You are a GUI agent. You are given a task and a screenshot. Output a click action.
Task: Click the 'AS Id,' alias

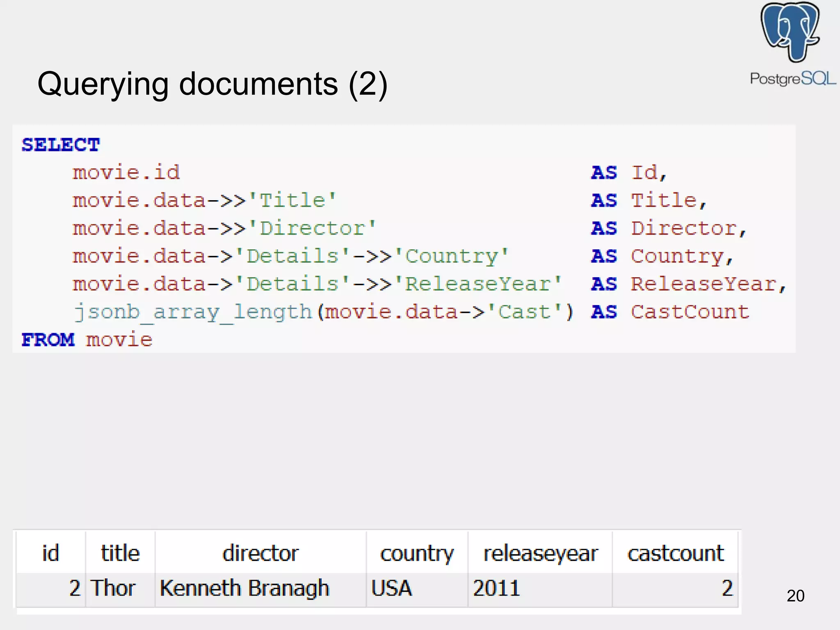click(629, 173)
